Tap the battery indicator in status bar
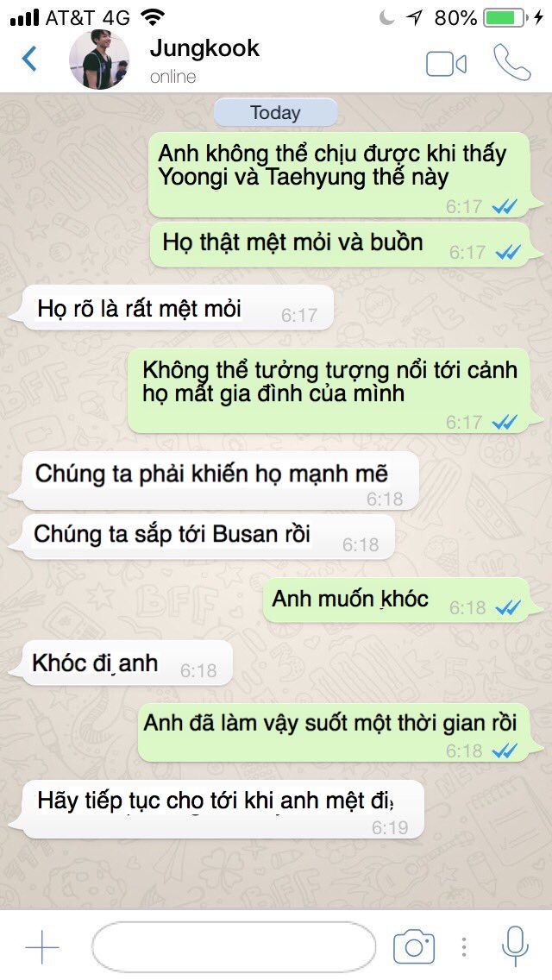The image size is (552, 980). pos(505,17)
